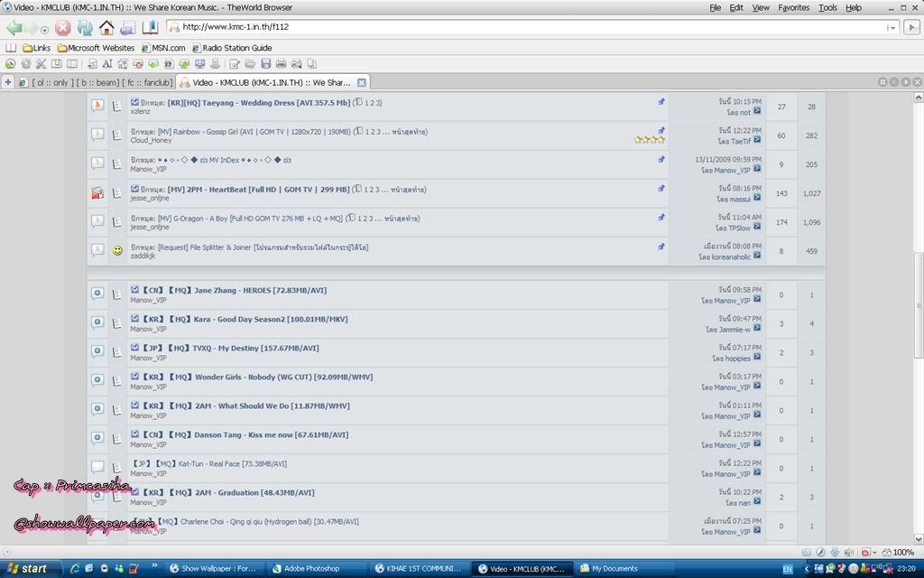Open the File menu

tap(715, 7)
